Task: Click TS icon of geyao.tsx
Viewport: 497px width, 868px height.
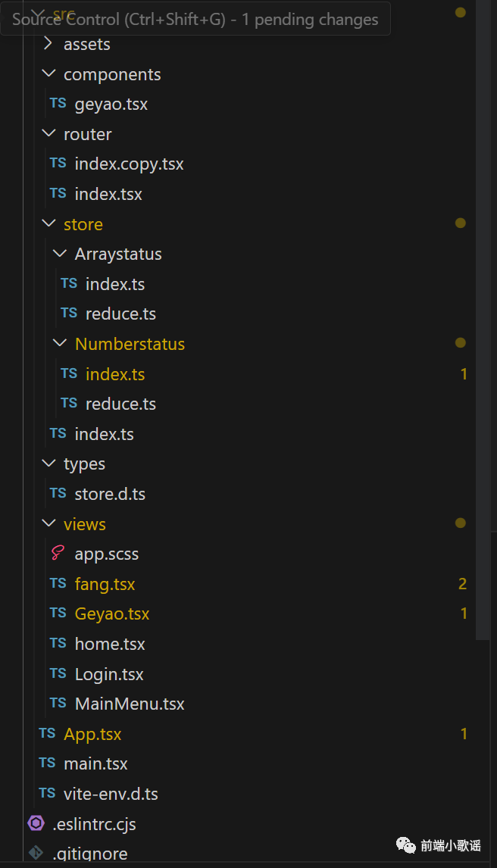Action: pyautogui.click(x=58, y=104)
